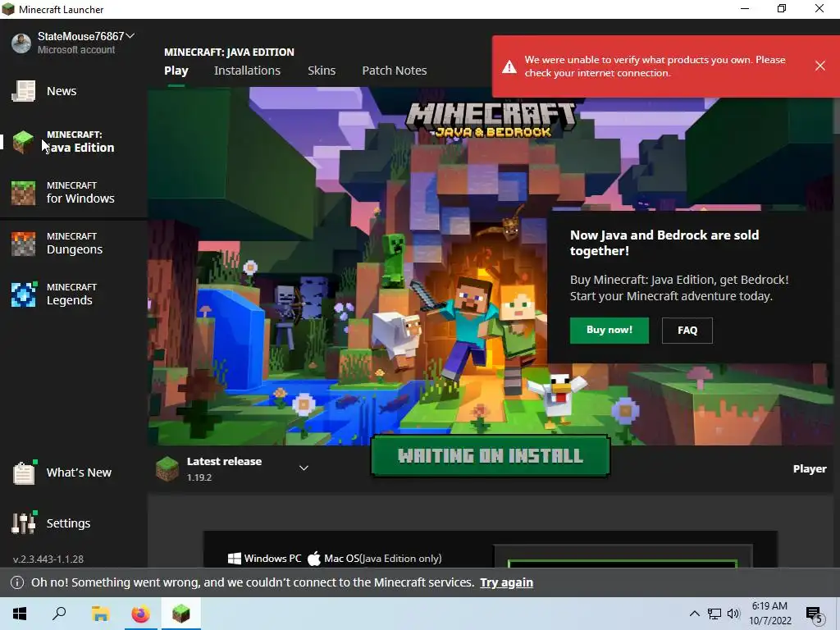Click the FAQ button
Screen dimensions: 840x630
point(687,330)
